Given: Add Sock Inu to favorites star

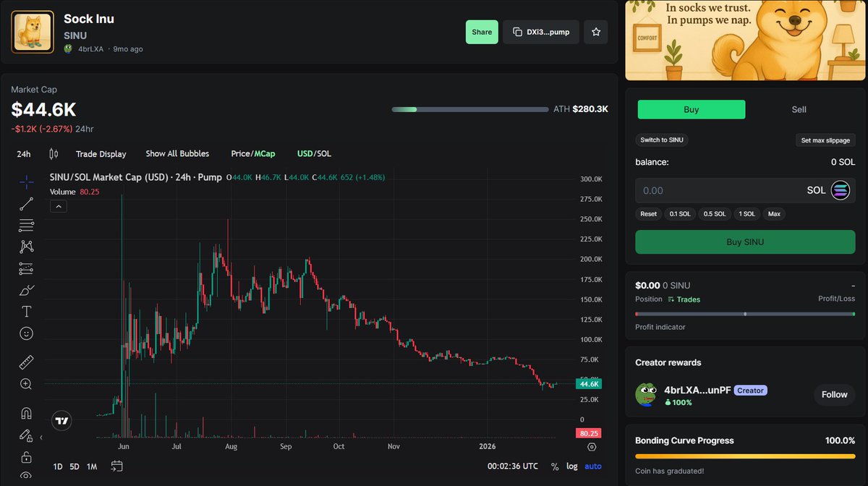Looking at the screenshot, I should 596,32.
